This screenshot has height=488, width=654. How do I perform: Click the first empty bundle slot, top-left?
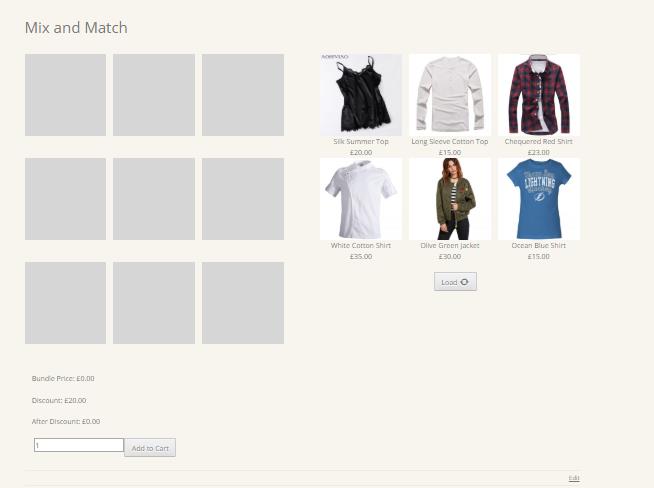click(x=65, y=95)
